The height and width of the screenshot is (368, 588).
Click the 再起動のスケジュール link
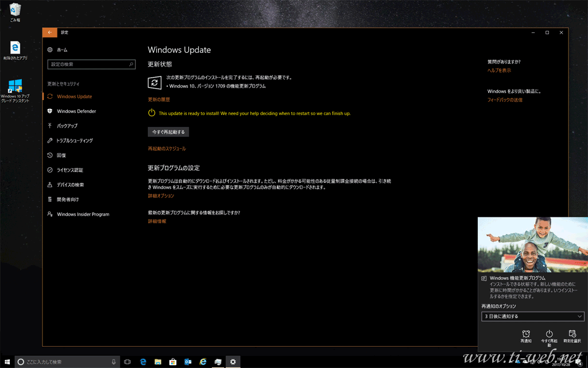click(167, 148)
